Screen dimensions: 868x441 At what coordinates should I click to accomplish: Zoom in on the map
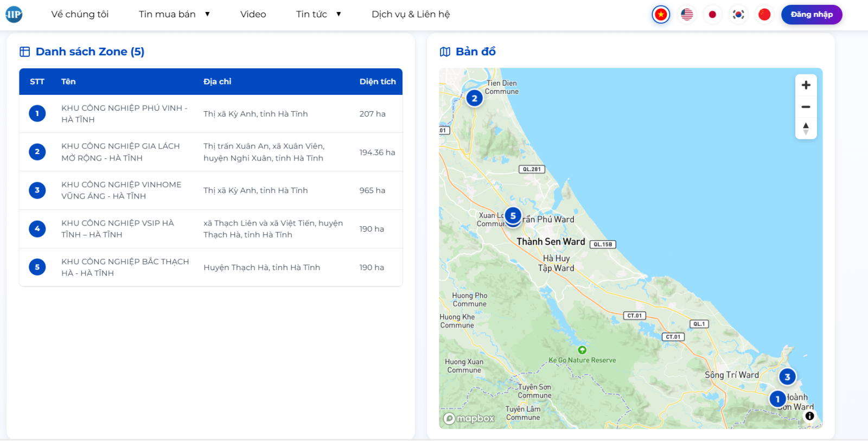click(x=806, y=85)
